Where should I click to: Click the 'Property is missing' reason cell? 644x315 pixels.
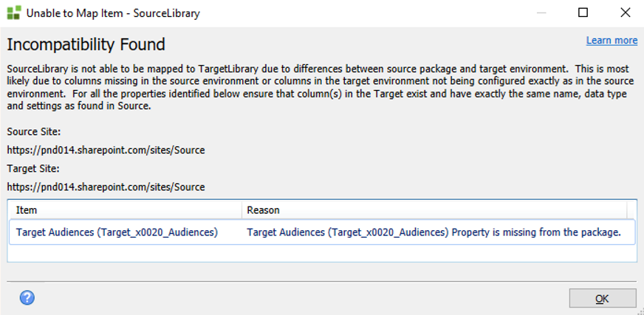(433, 232)
